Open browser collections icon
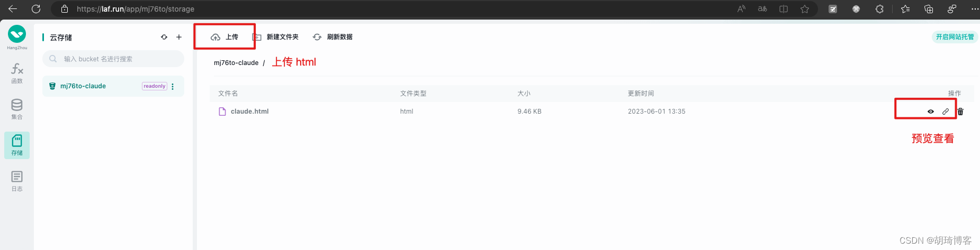980x250 pixels. [929, 9]
